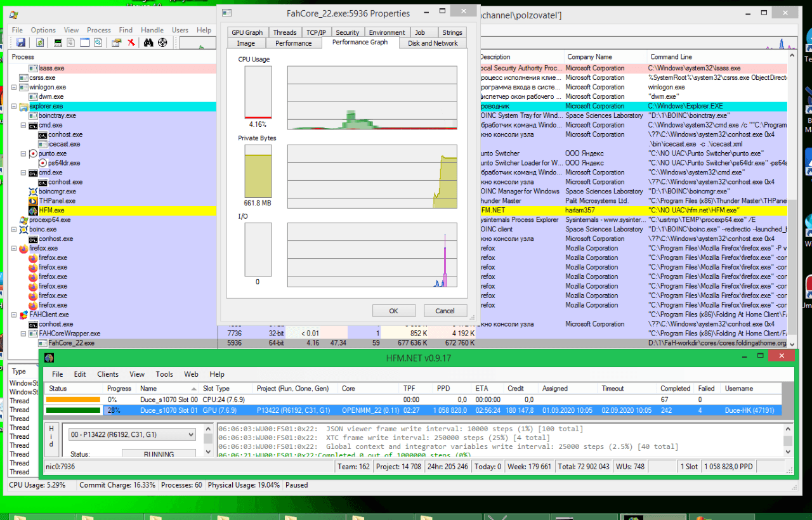Click OK in the FahCore_22 Properties dialog
The height and width of the screenshot is (520, 812).
(393, 311)
